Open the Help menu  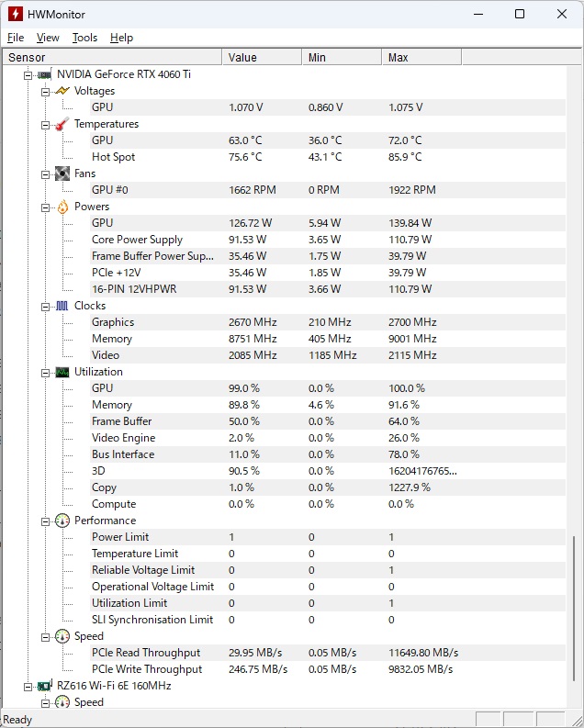pyautogui.click(x=121, y=38)
